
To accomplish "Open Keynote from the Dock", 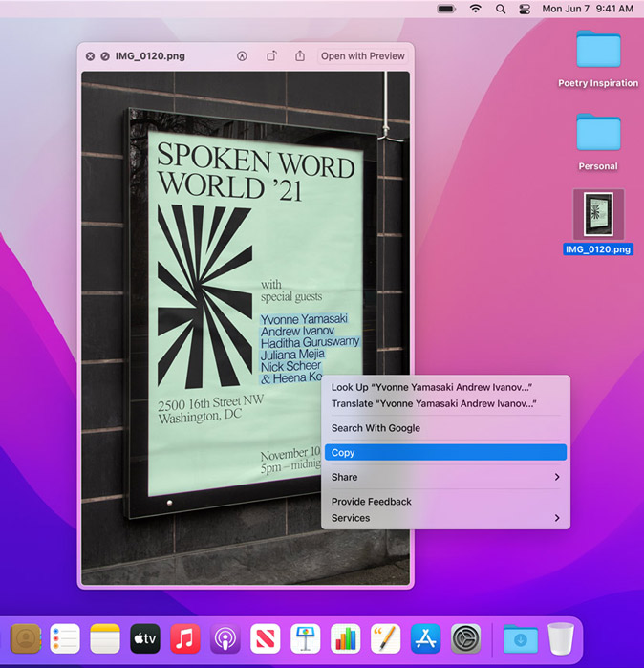I will coord(305,638).
